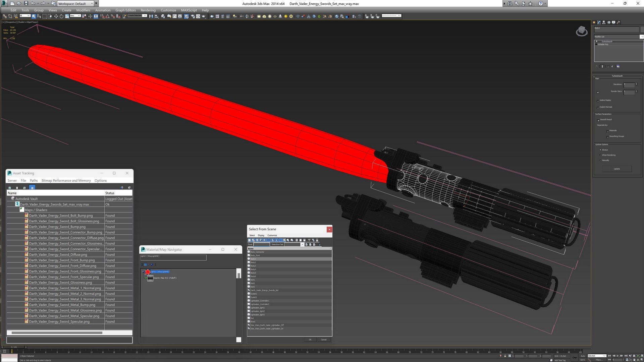The height and width of the screenshot is (362, 644).
Task: Open the reference coordinate View dropdown
Action: (75, 16)
